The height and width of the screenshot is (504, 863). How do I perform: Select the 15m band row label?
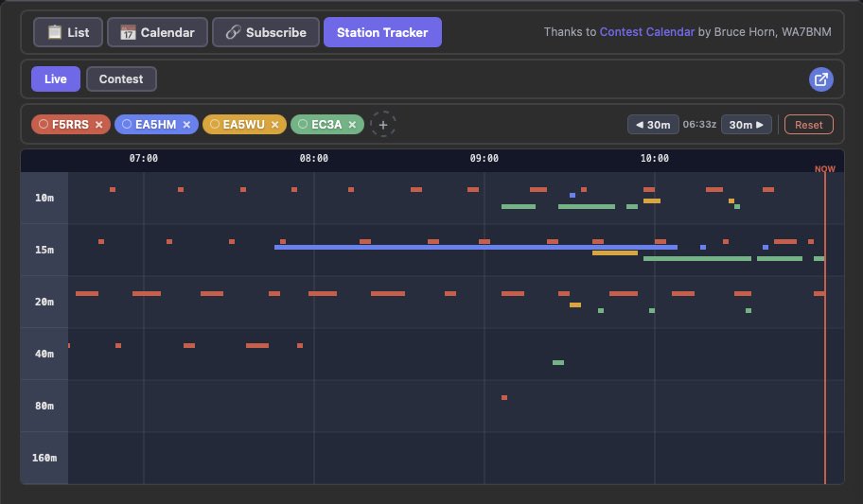pyautogui.click(x=44, y=250)
